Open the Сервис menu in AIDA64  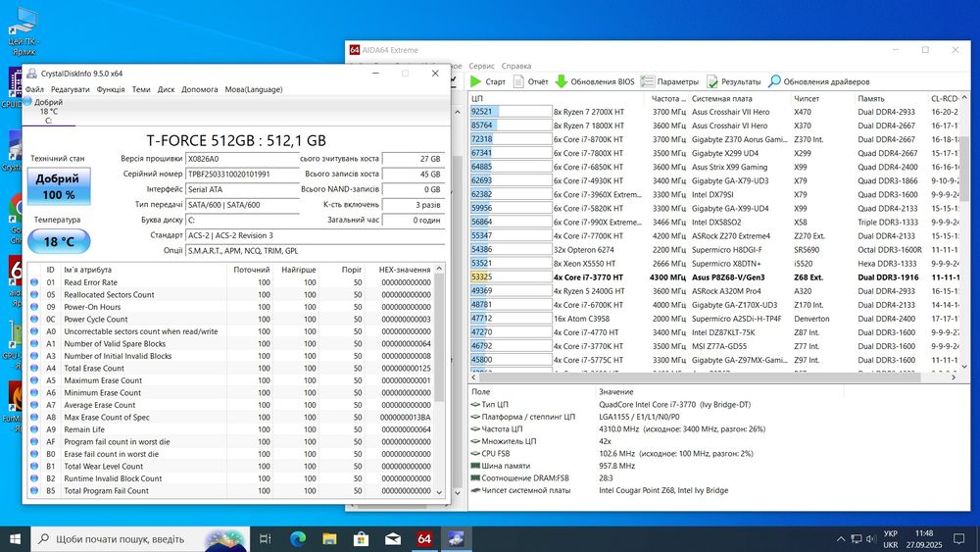[481, 66]
